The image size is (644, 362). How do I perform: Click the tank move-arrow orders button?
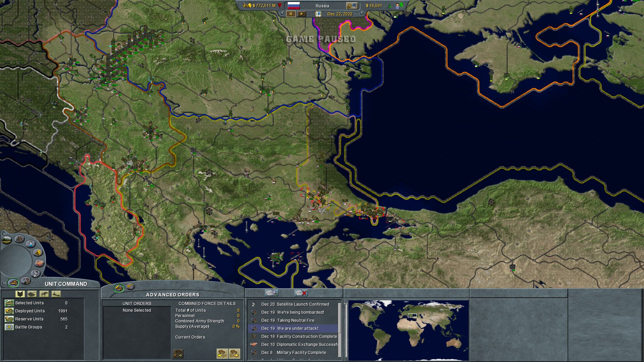tap(234, 353)
